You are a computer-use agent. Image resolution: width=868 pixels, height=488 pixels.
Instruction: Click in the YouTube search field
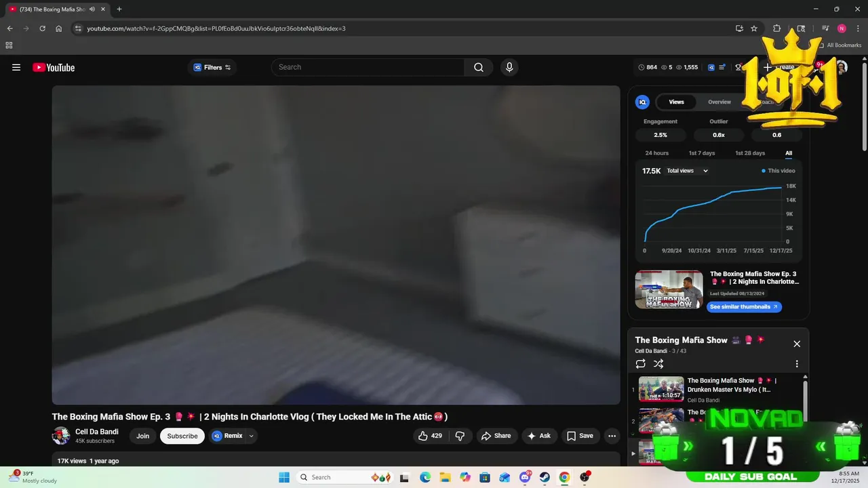click(368, 67)
